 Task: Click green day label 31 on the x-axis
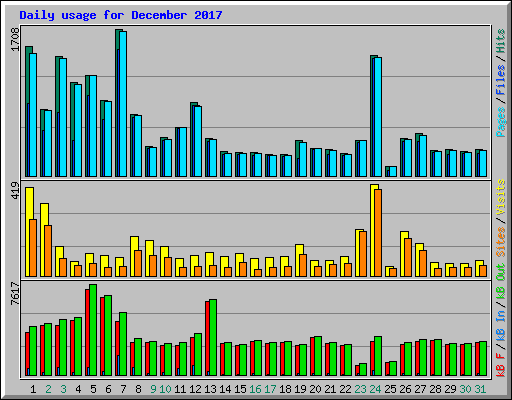click(x=480, y=389)
